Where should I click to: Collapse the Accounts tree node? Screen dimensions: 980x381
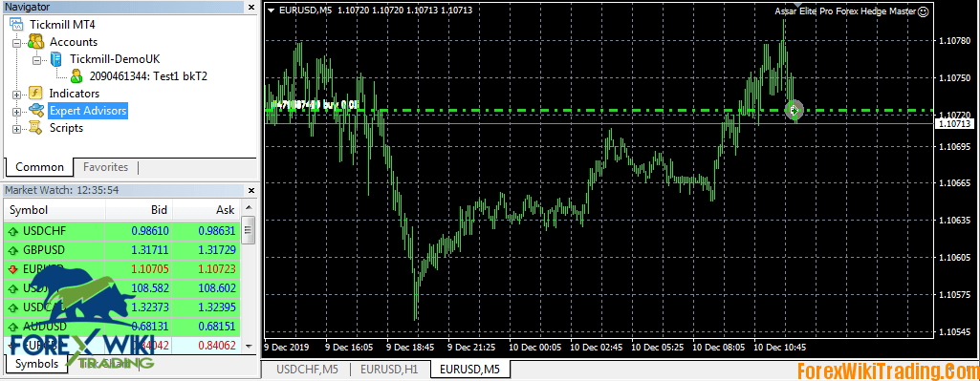pos(17,42)
